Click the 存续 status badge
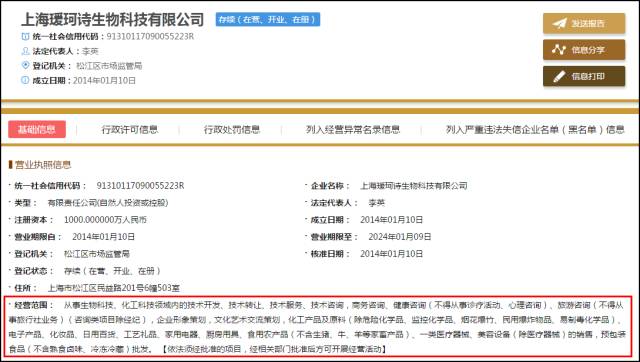Image resolution: width=640 pixels, height=362 pixels. click(x=268, y=19)
